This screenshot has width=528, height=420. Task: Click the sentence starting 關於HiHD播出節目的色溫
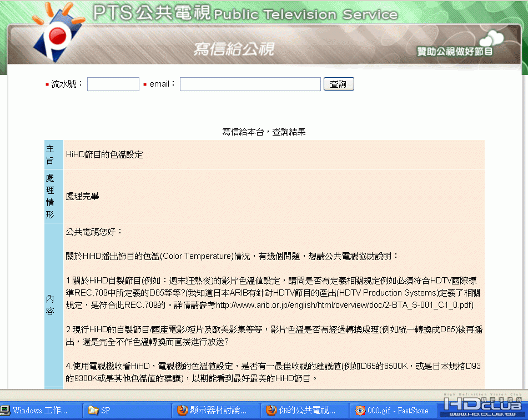click(232, 256)
